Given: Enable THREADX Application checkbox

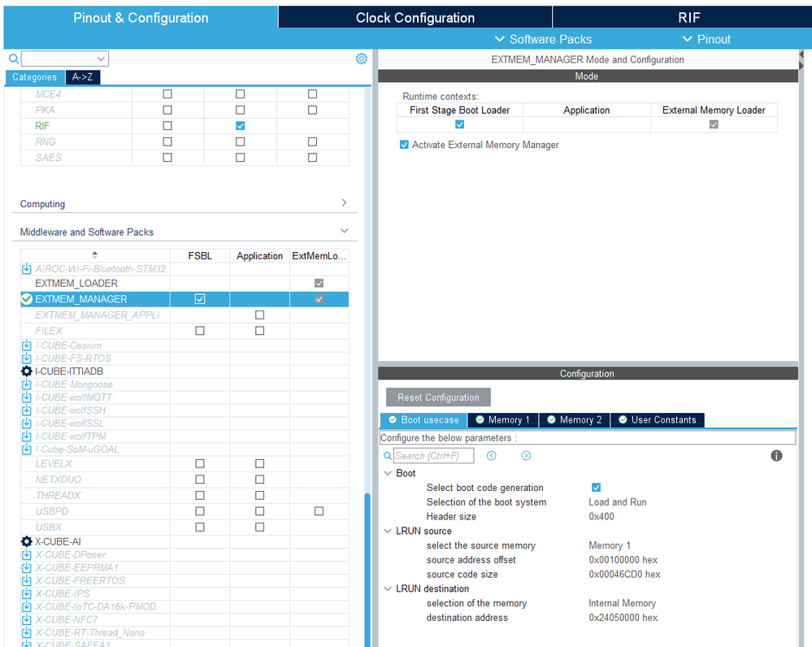Looking at the screenshot, I should pos(259,495).
